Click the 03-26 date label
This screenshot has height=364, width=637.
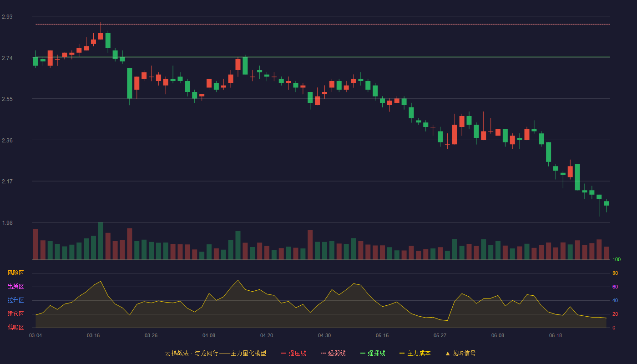[x=151, y=335]
